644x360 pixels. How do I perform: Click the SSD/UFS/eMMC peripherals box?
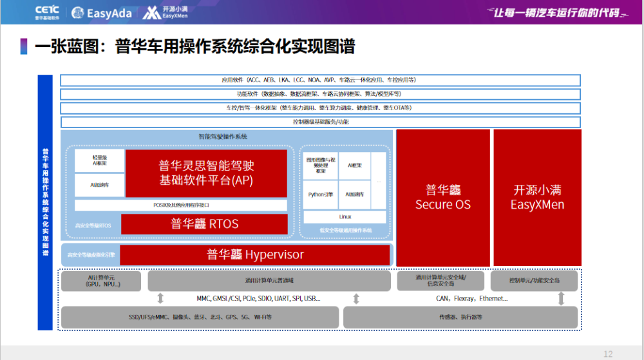coord(200,317)
